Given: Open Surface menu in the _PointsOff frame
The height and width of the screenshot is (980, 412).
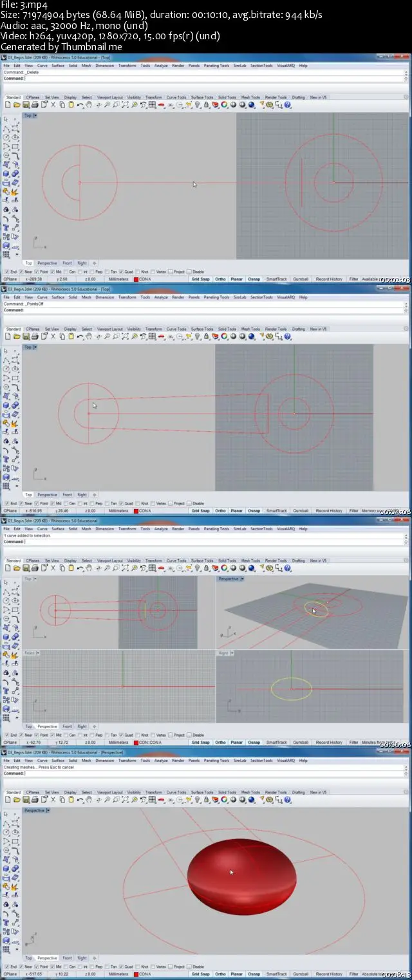Looking at the screenshot, I should point(58,297).
